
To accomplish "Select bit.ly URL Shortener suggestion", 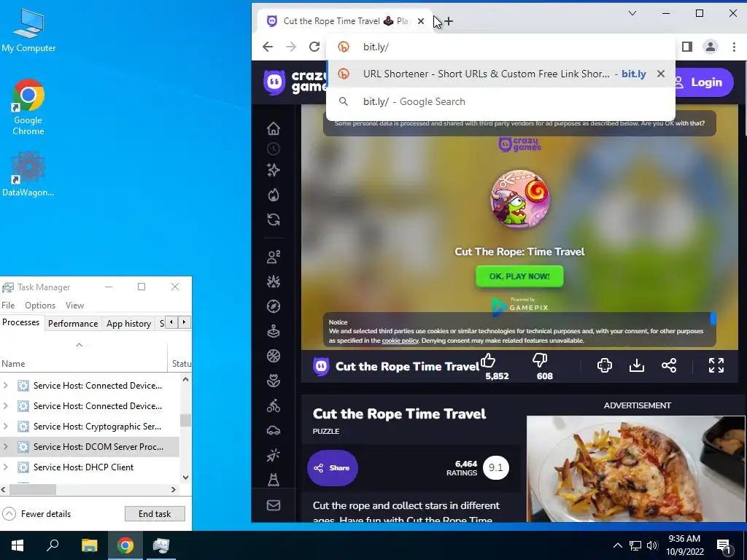I will (500, 74).
